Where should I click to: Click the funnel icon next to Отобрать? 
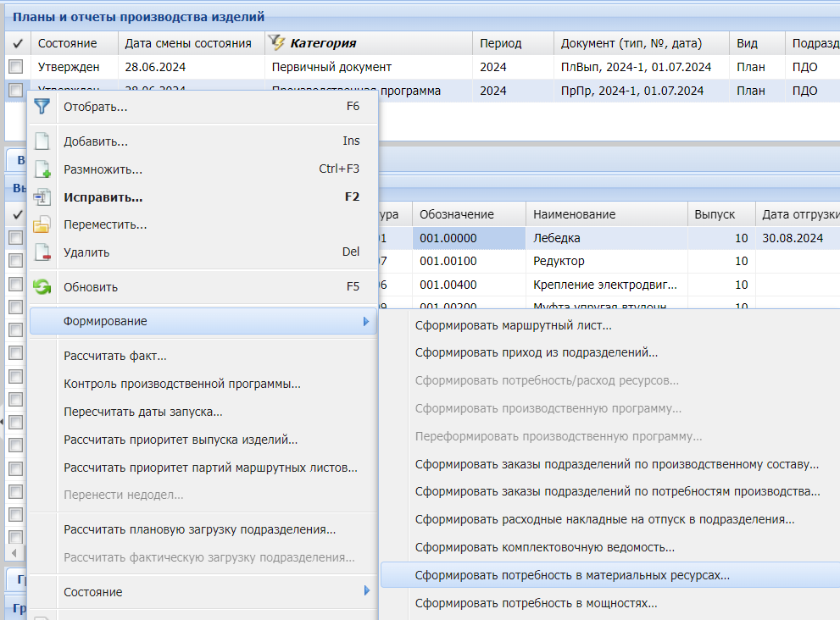[42, 107]
